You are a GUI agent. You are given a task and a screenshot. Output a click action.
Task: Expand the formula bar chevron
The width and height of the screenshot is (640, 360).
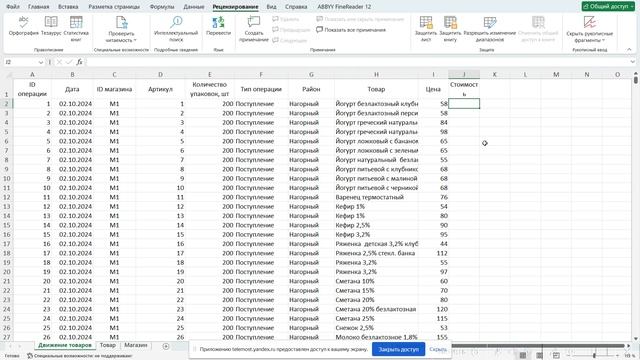[x=632, y=62]
